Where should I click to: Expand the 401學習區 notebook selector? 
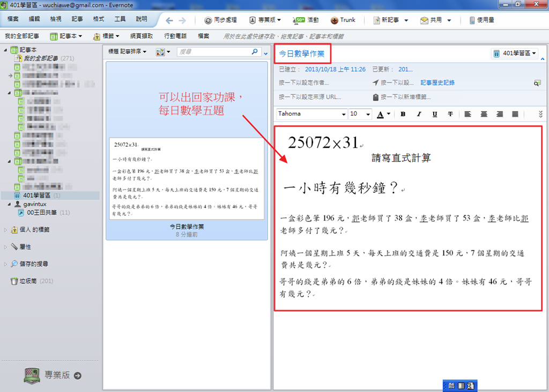pos(515,54)
